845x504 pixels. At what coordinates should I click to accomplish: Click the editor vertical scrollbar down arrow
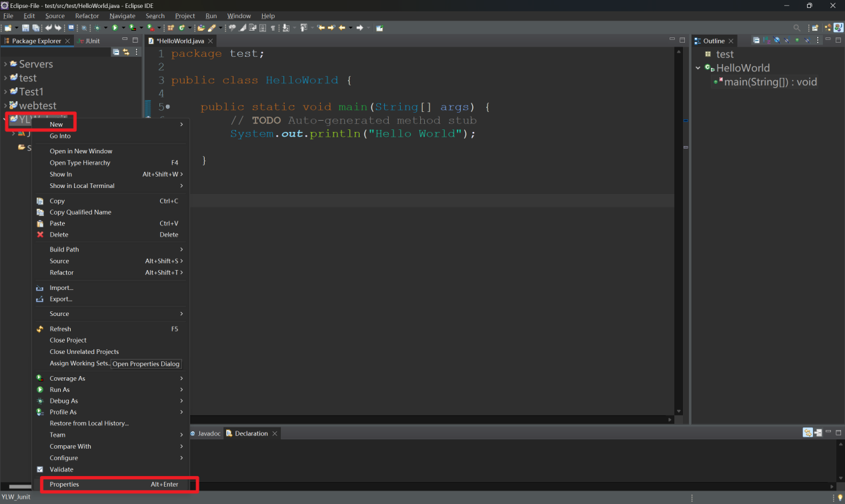(x=679, y=411)
